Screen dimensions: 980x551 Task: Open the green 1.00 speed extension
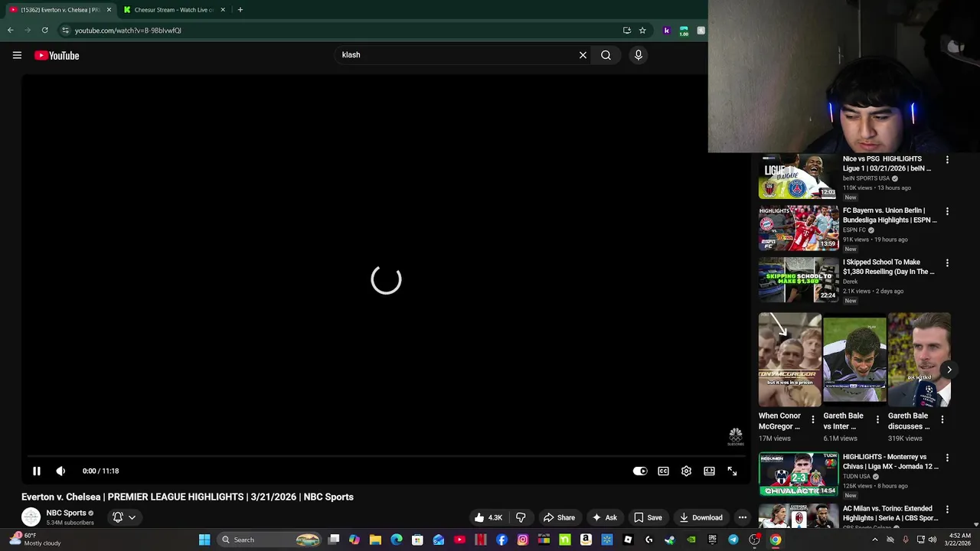point(684,31)
